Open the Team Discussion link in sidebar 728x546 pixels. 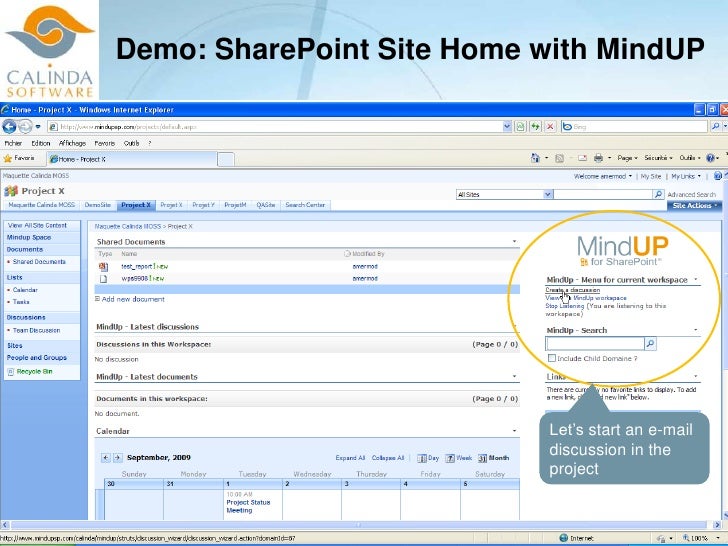click(x=36, y=331)
